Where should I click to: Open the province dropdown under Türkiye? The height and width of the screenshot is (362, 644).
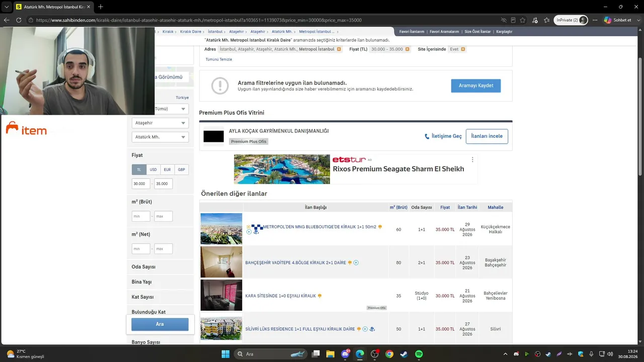coord(172,109)
